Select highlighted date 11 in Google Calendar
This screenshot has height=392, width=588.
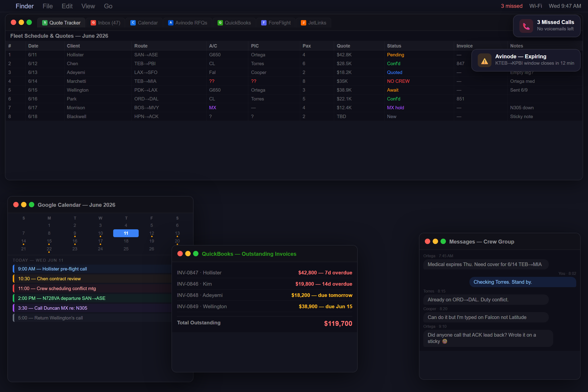tap(126, 233)
